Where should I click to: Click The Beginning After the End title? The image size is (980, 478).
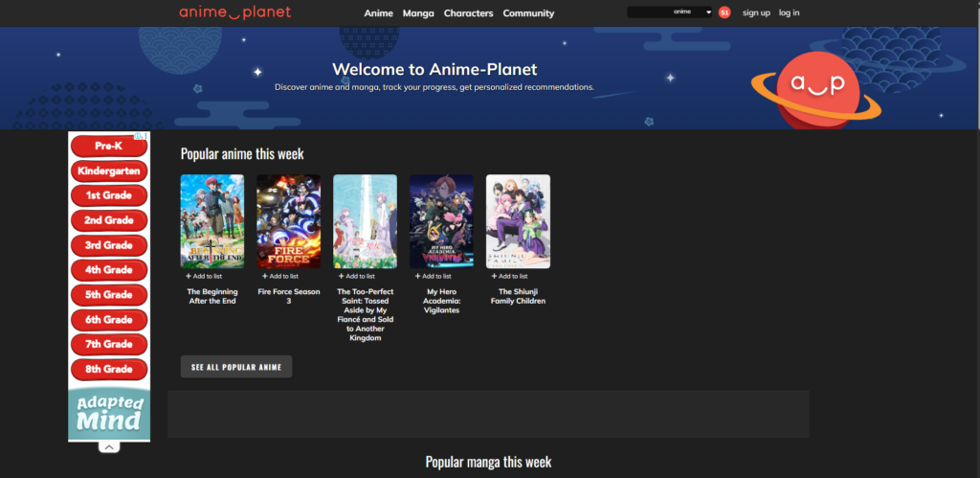point(212,297)
